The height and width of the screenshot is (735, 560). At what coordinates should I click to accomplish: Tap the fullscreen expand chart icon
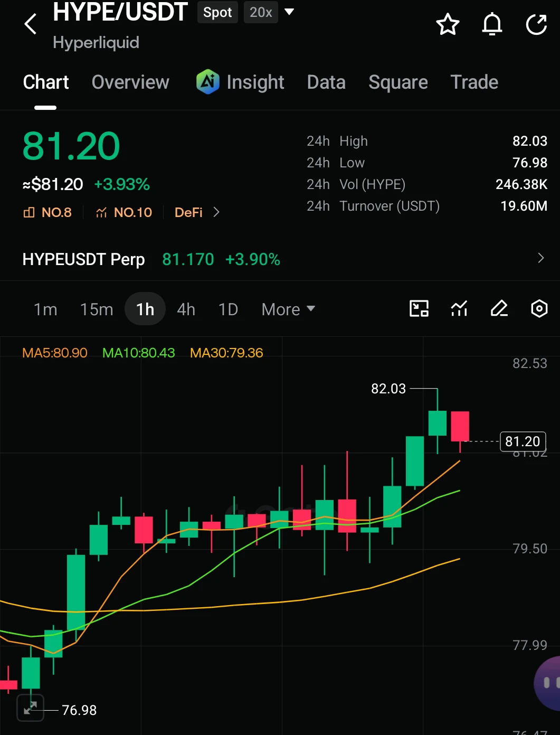pos(30,707)
